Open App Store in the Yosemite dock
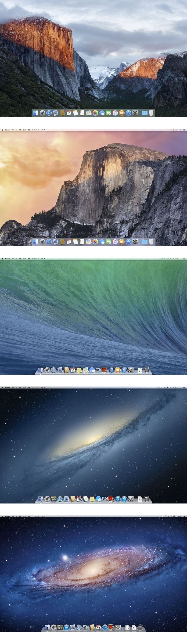The image size is (187, 644). tap(128, 242)
